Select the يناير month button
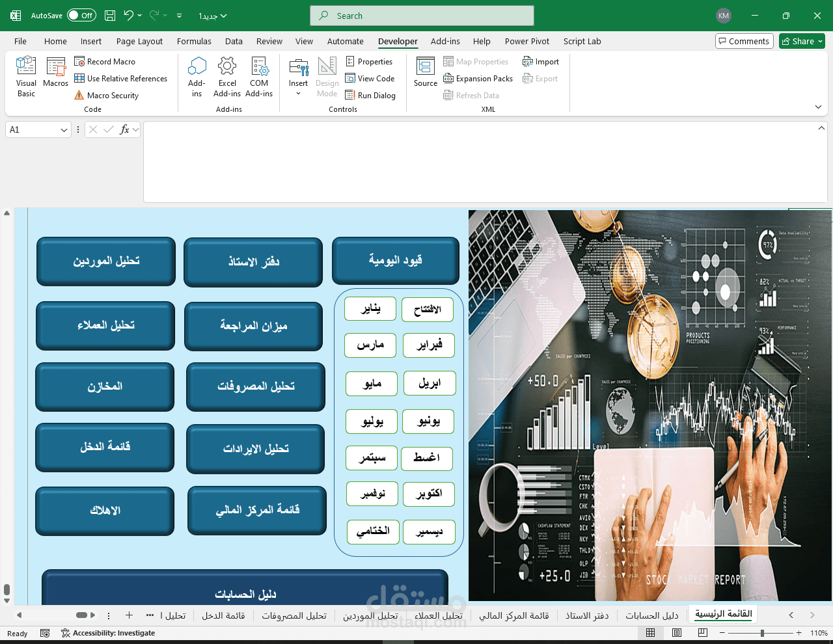The height and width of the screenshot is (644, 833). pos(370,308)
